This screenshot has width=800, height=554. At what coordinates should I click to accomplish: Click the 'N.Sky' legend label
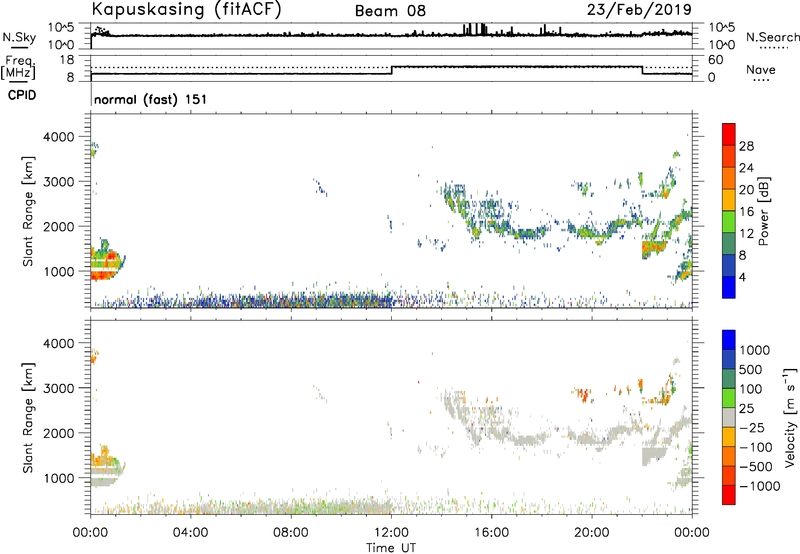tap(19, 37)
